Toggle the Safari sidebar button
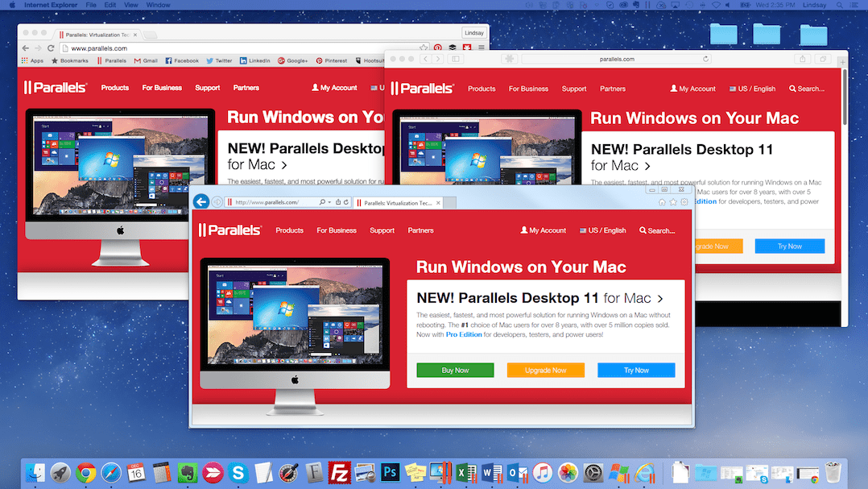This screenshot has height=489, width=868. click(456, 59)
